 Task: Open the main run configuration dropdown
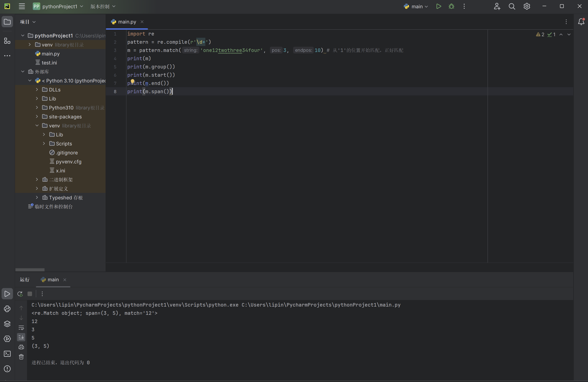tap(416, 6)
